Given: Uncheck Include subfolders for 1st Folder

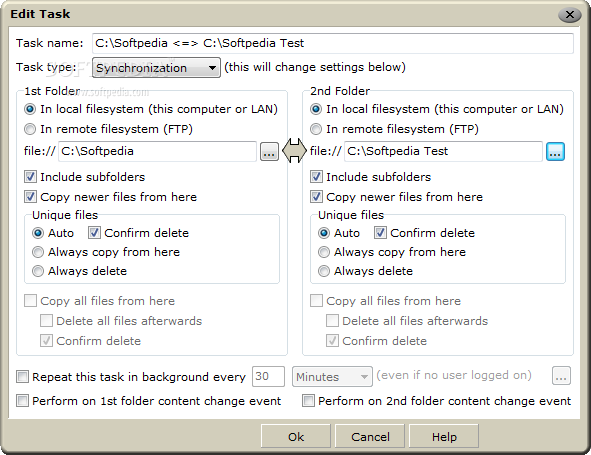Looking at the screenshot, I should pyautogui.click(x=30, y=177).
